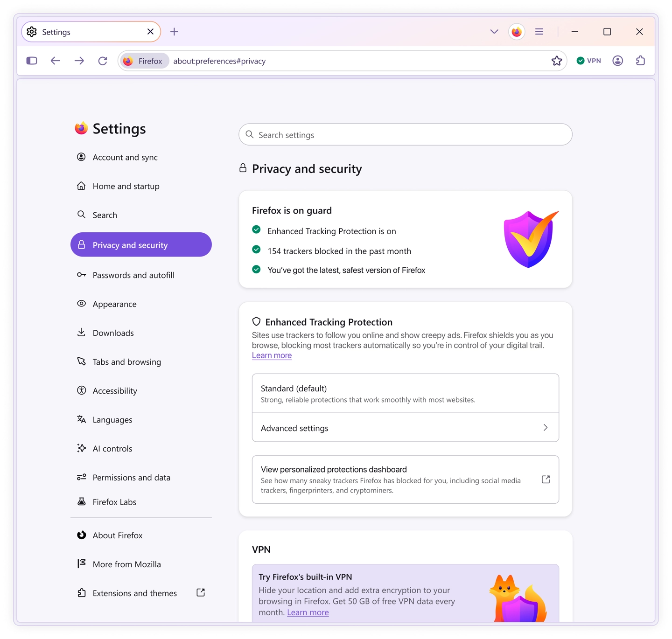The height and width of the screenshot is (639, 672).
Task: Click the Settings tab gear icon
Action: coord(32,32)
